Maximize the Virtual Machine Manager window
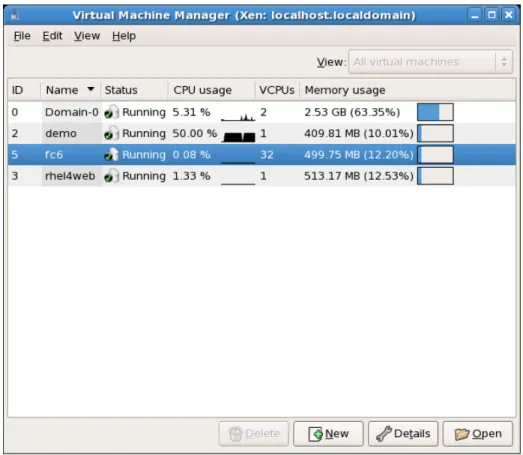 click(x=492, y=15)
